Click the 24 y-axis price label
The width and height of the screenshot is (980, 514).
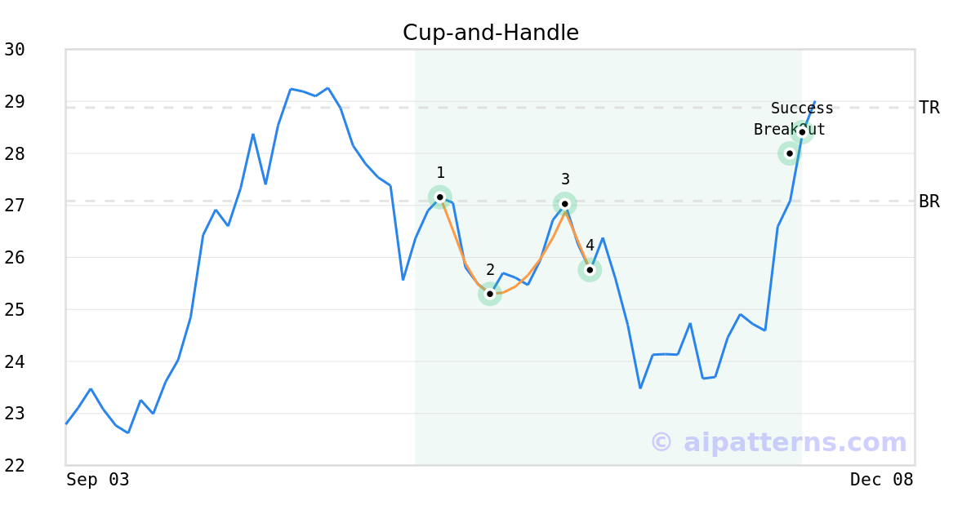pos(14,361)
